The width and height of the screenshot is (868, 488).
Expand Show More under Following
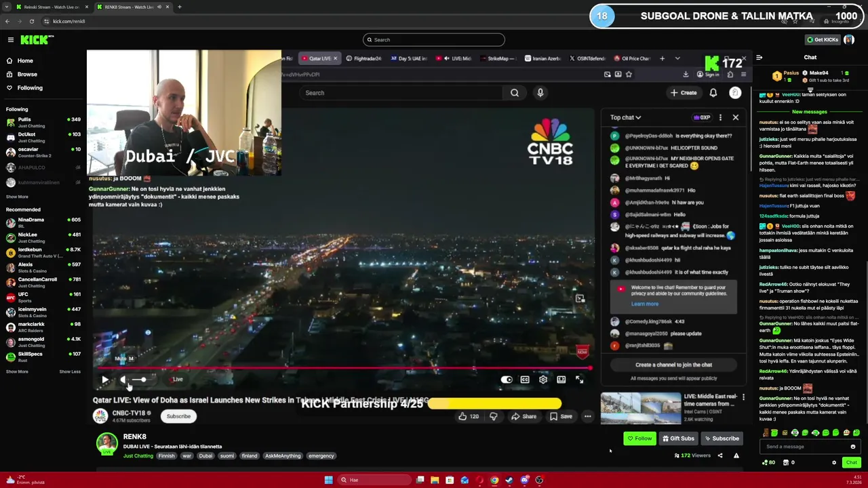pyautogui.click(x=17, y=197)
